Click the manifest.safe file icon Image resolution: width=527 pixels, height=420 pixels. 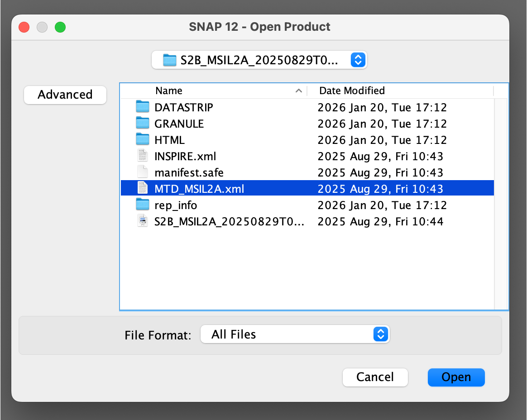point(143,172)
